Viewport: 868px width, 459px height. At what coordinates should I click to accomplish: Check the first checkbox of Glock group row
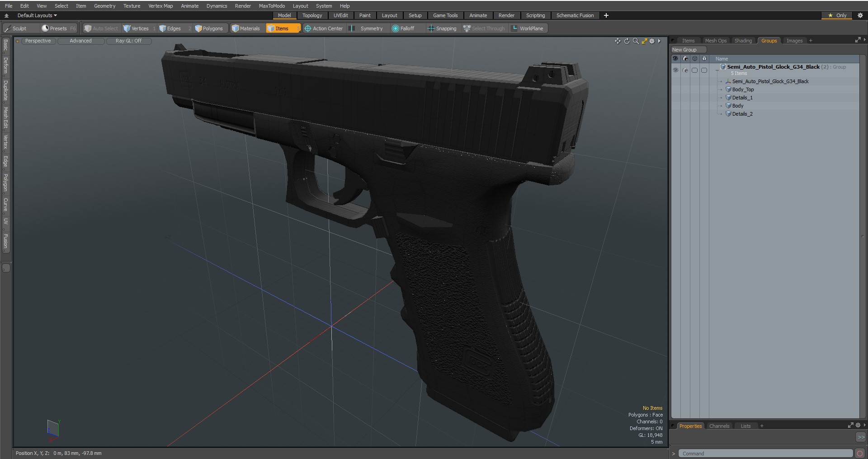(695, 70)
